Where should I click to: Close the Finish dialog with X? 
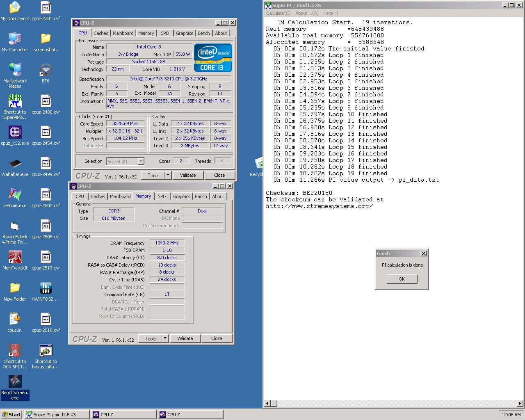tap(424, 253)
